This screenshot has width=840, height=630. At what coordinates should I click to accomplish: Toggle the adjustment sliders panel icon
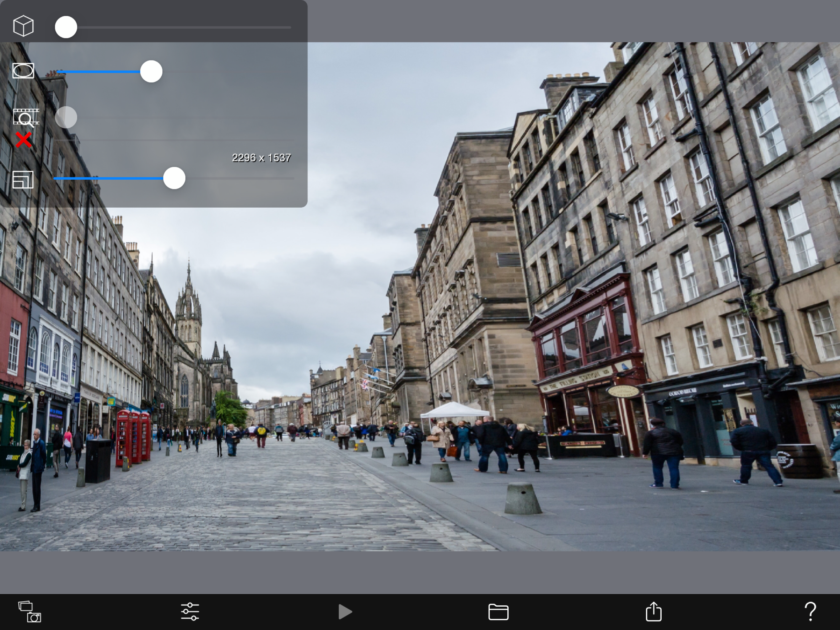pos(190,611)
